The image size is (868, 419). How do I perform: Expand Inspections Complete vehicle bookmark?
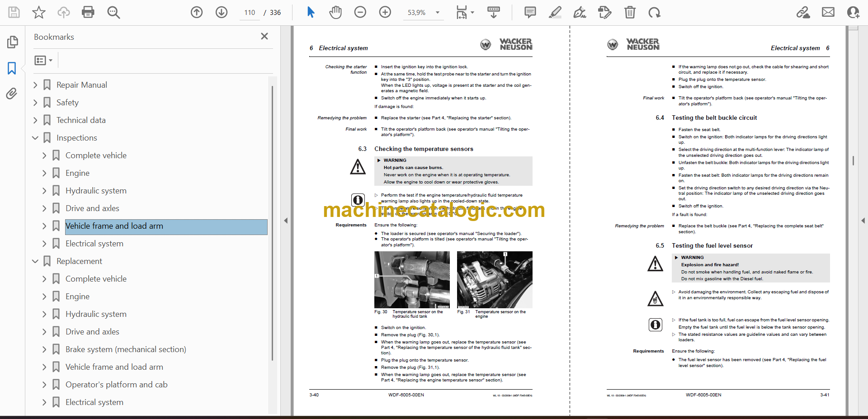[x=44, y=155]
